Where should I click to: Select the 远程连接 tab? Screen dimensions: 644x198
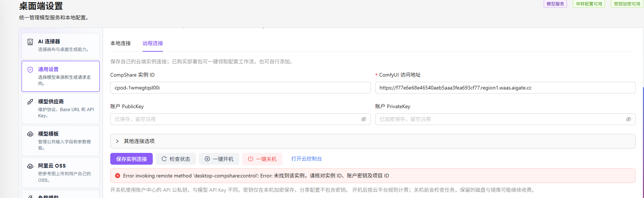pyautogui.click(x=153, y=43)
